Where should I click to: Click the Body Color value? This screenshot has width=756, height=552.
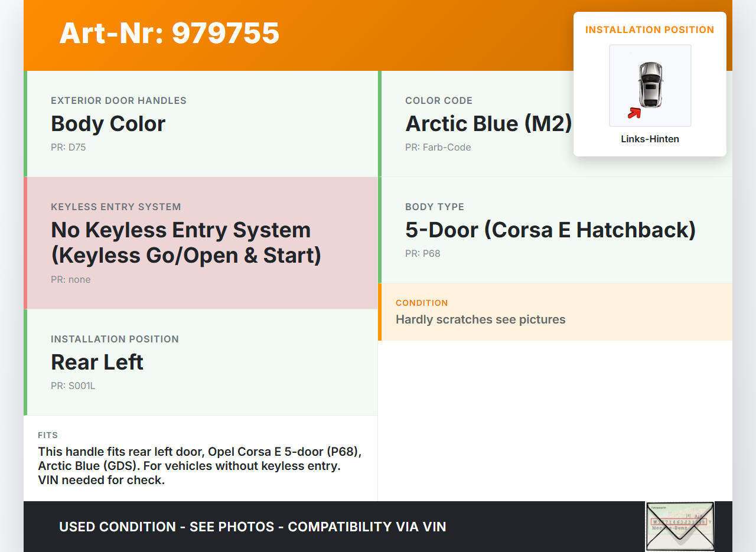click(108, 124)
